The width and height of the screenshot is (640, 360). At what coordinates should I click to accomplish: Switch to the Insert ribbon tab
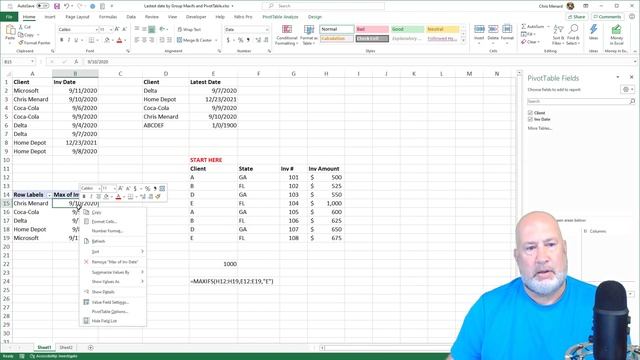(50, 17)
